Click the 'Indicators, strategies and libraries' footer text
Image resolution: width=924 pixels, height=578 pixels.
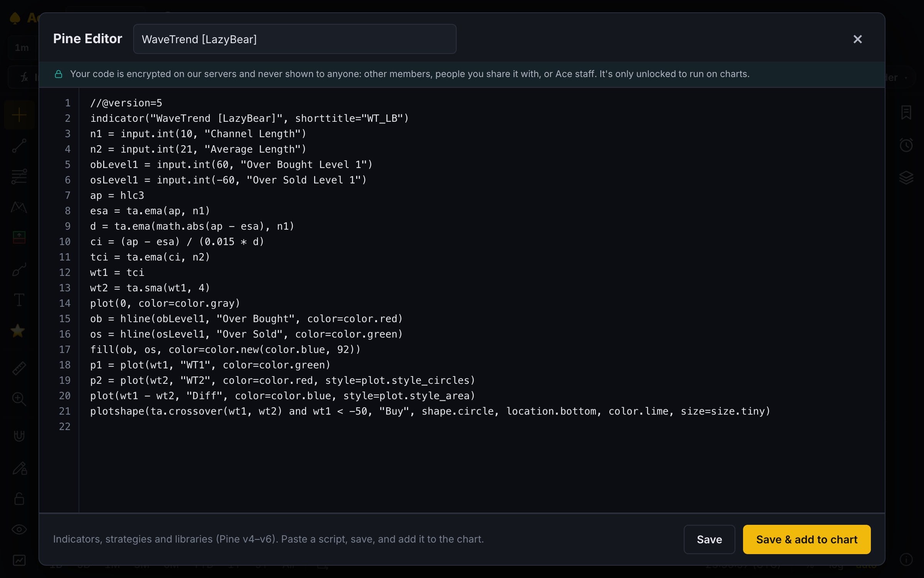click(268, 539)
